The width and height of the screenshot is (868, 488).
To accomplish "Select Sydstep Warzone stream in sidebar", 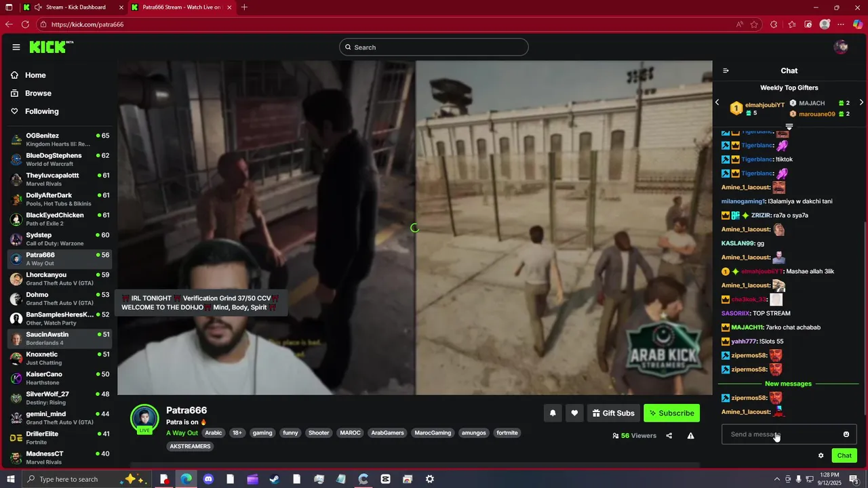I will coord(60,239).
